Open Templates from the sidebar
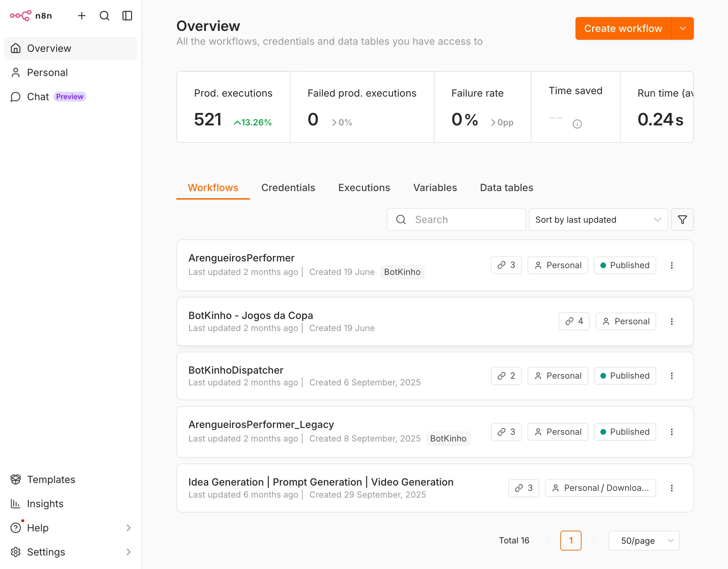The width and height of the screenshot is (728, 569). (71, 479)
